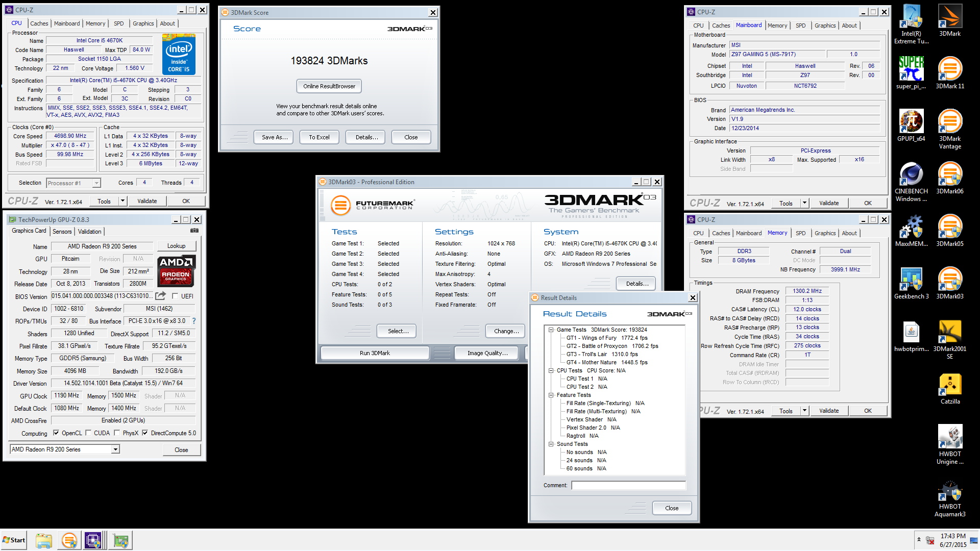Viewport: 980px width, 551px height.
Task: Toggle CUDA checkbox in GPU-Z
Action: (88, 433)
